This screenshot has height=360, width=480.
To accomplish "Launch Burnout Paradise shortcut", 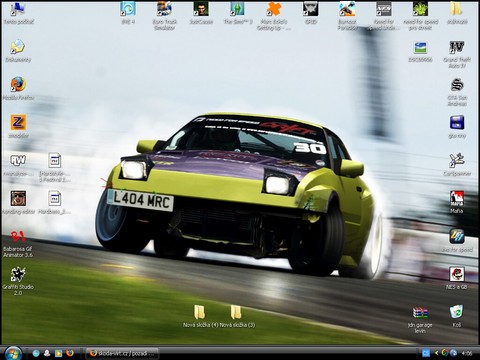I will (x=347, y=9).
